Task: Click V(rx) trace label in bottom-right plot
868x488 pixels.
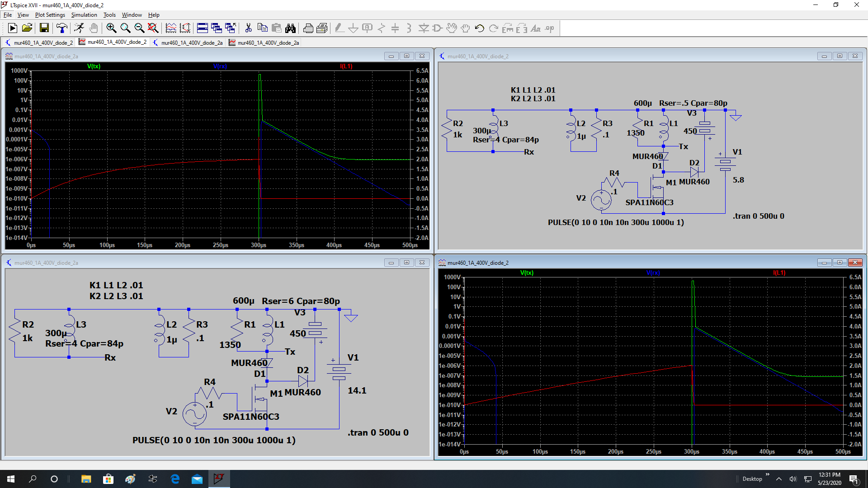Action: point(653,273)
